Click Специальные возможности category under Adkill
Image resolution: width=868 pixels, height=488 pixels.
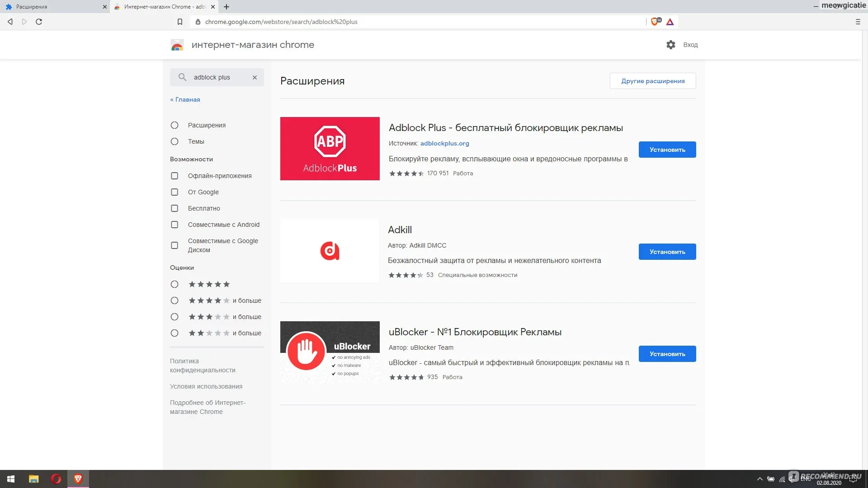(477, 275)
